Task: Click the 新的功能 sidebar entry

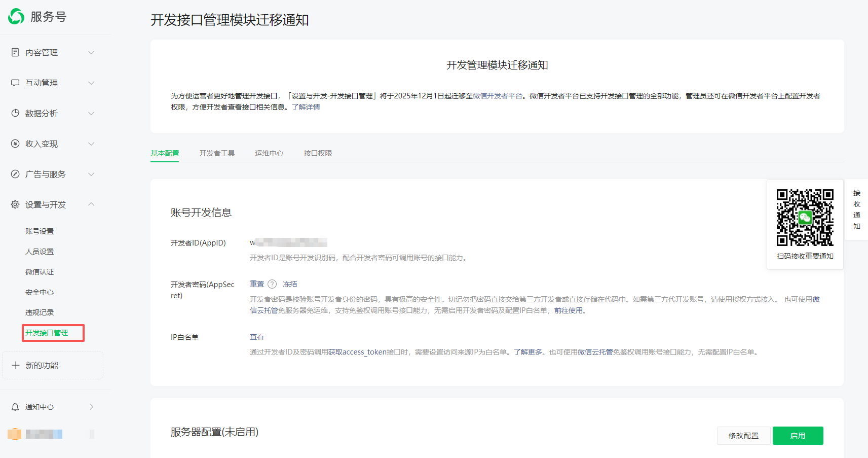Action: click(53, 365)
